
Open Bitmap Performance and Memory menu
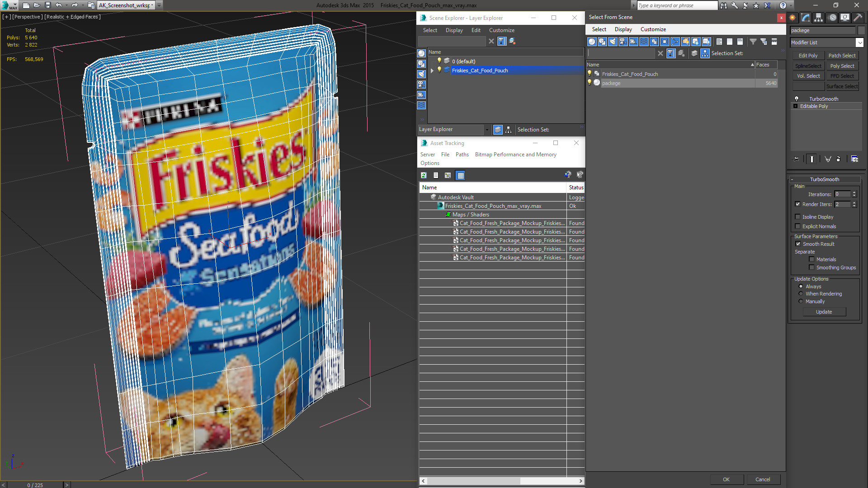pyautogui.click(x=515, y=155)
